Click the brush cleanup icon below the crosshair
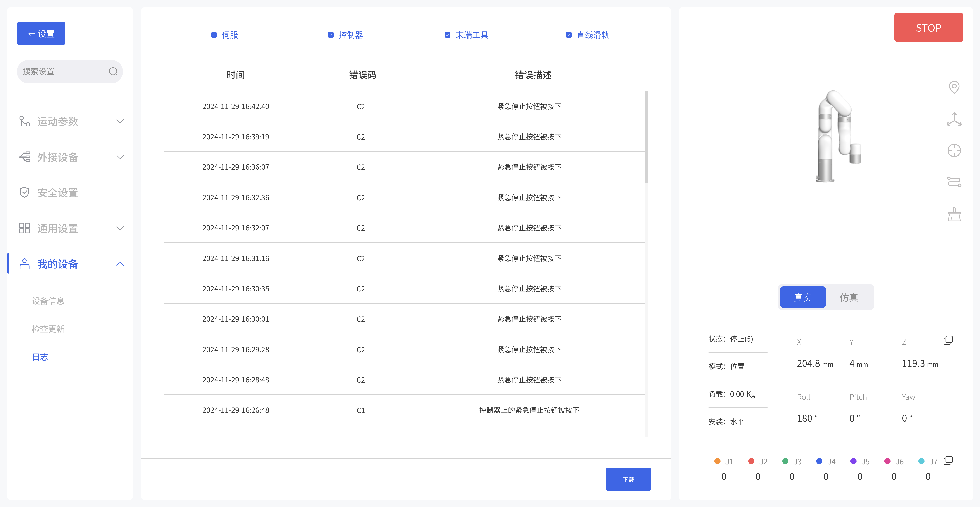This screenshot has width=980, height=507. [x=954, y=214]
